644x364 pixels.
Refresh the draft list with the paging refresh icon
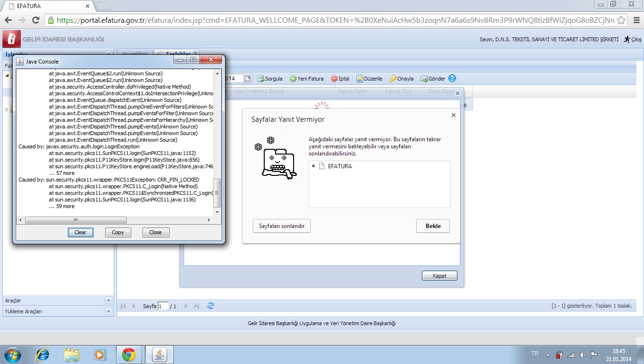point(211,306)
